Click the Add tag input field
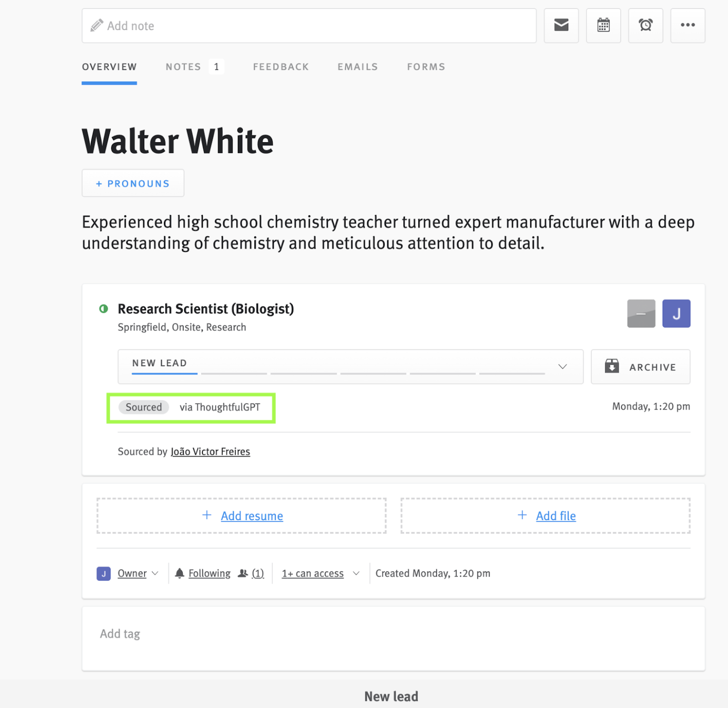Viewport: 728px width, 708px height. 393,638
